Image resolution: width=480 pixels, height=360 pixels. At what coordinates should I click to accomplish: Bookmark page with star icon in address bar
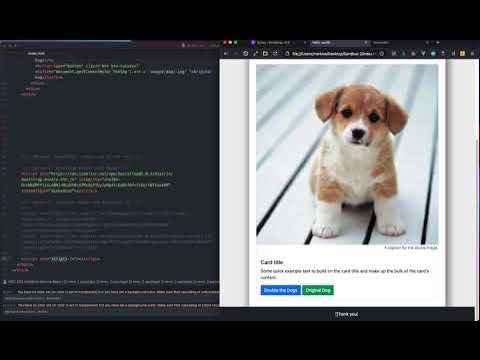382,54
